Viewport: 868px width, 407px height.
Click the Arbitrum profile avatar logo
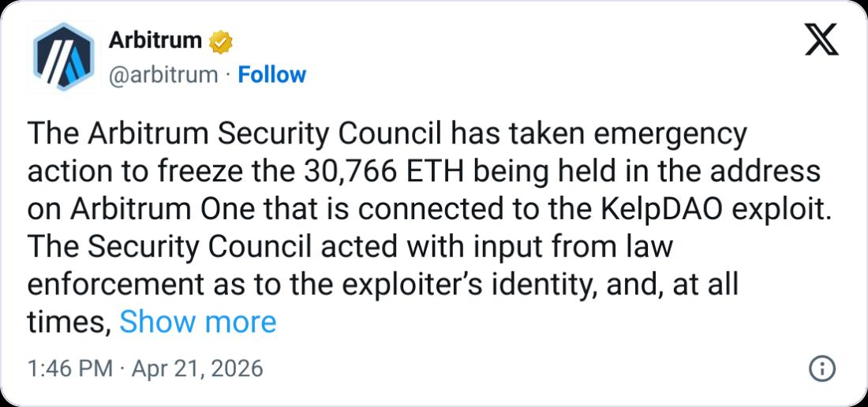[x=62, y=58]
